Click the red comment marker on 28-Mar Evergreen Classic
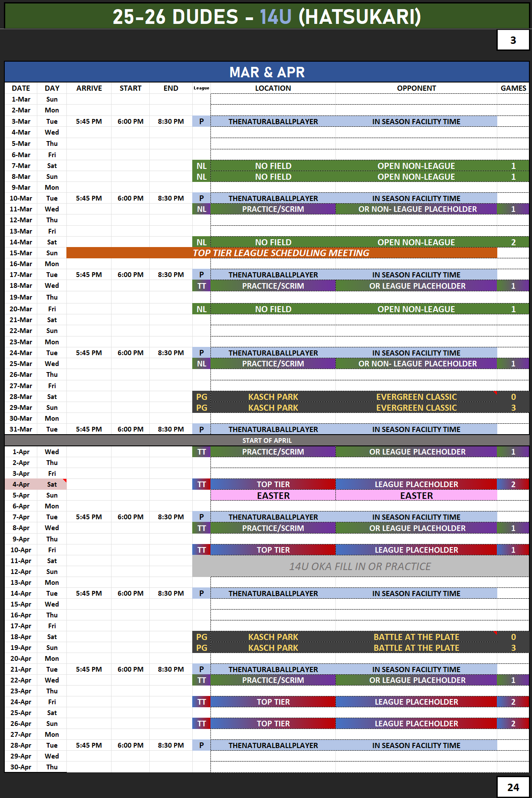The width and height of the screenshot is (532, 798). pos(496,393)
